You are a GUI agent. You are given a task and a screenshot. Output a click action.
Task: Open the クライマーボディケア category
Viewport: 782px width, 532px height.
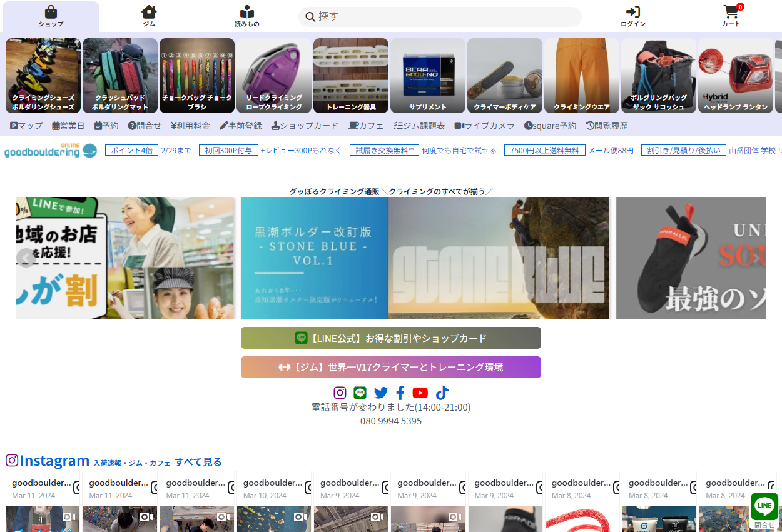tap(505, 76)
